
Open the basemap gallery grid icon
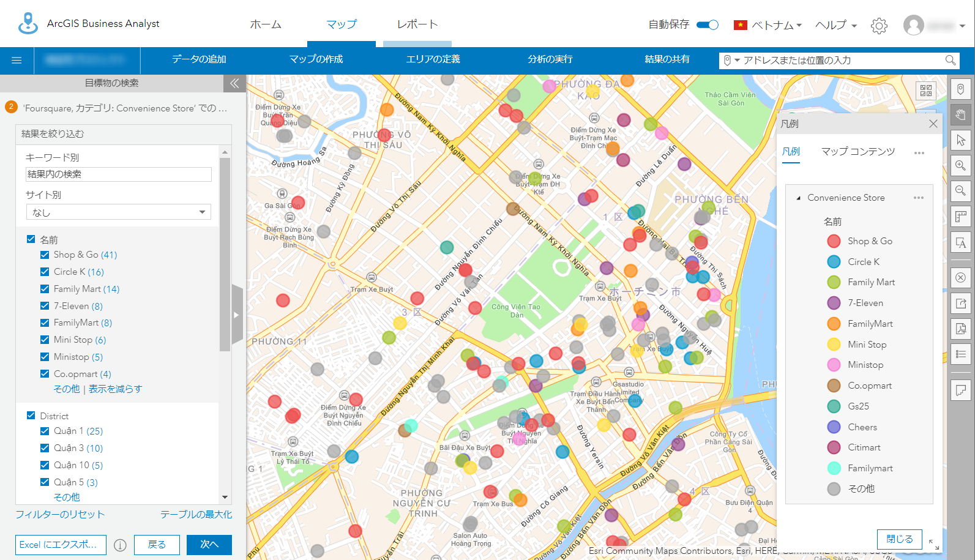tap(926, 91)
